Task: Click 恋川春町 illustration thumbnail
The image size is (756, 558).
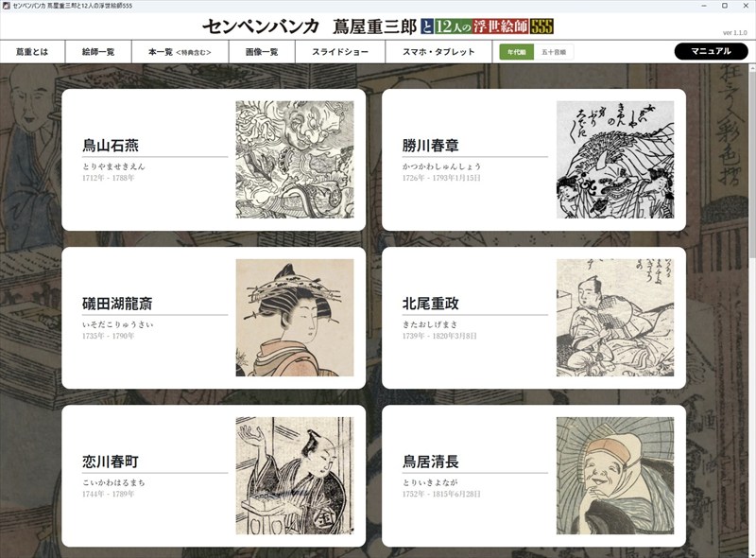Action: pyautogui.click(x=294, y=476)
